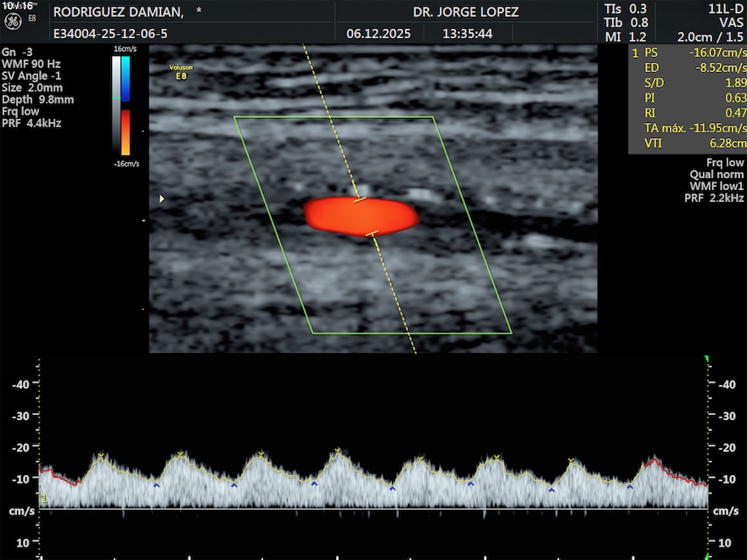
Task: Click the DR. JORGE LOPEZ header field
Action: [x=465, y=12]
